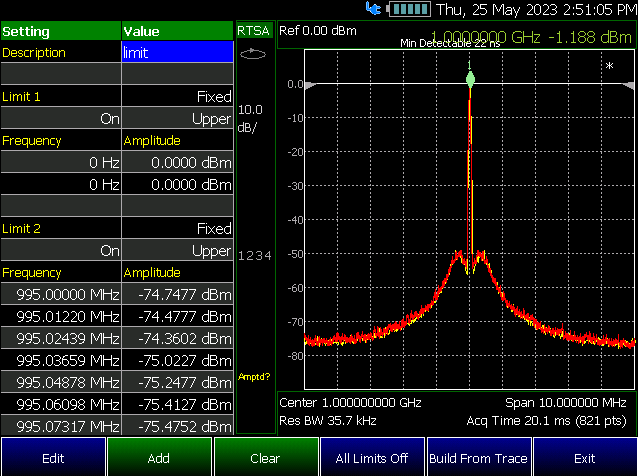The height and width of the screenshot is (476, 638).
Task: Open Limit 2 Fixed type selector
Action: click(177, 228)
